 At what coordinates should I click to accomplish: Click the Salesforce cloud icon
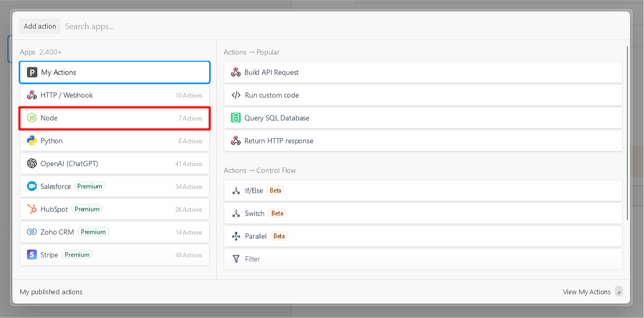(32, 186)
